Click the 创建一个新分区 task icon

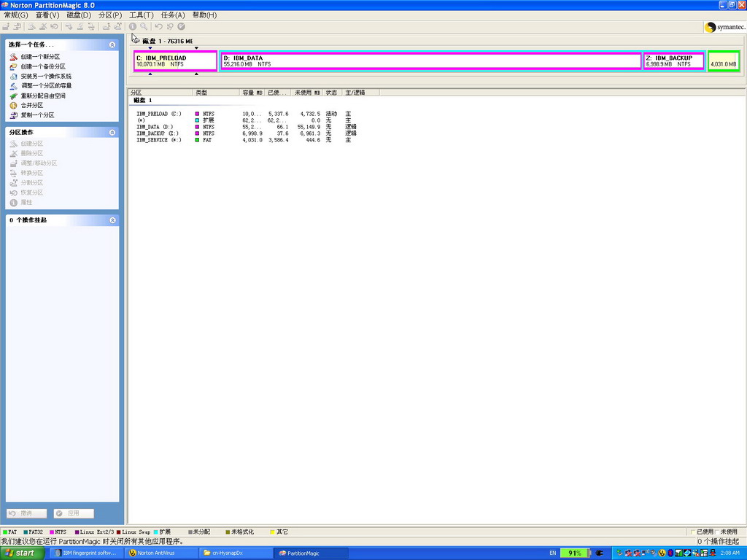click(13, 57)
